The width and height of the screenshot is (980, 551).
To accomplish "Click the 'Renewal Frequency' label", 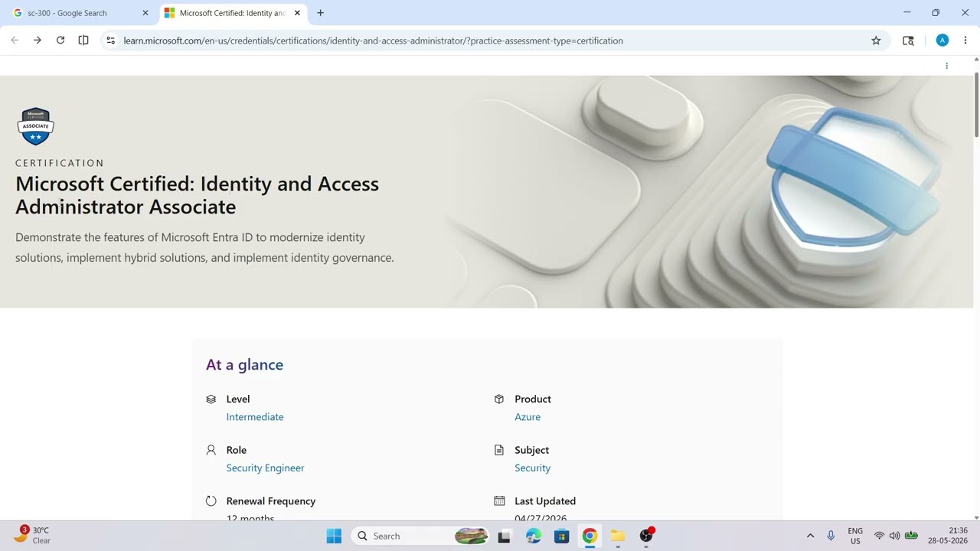I will (271, 500).
